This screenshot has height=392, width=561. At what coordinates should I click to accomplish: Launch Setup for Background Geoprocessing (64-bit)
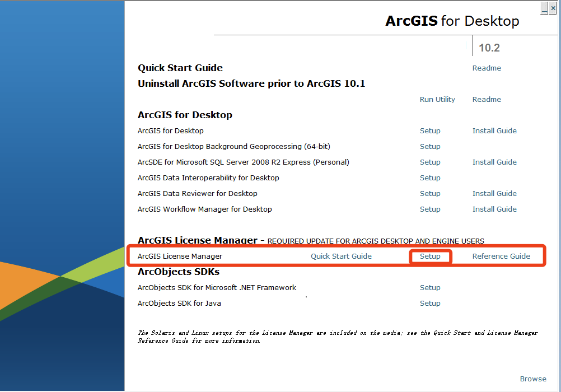pos(430,147)
